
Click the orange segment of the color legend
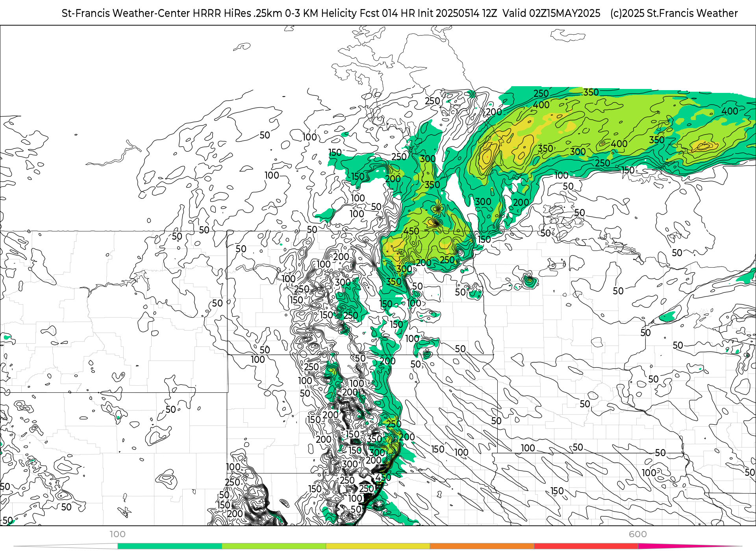coord(482,546)
